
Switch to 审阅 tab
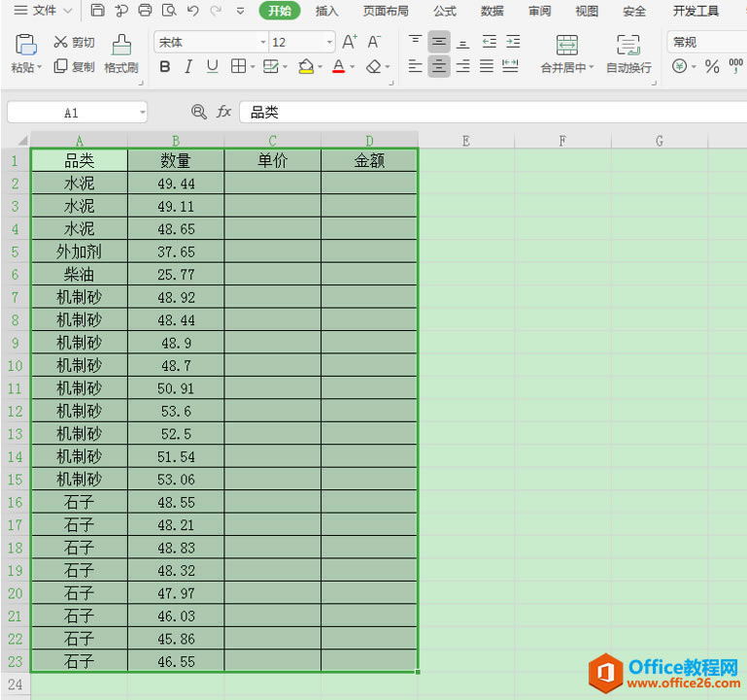[x=539, y=11]
